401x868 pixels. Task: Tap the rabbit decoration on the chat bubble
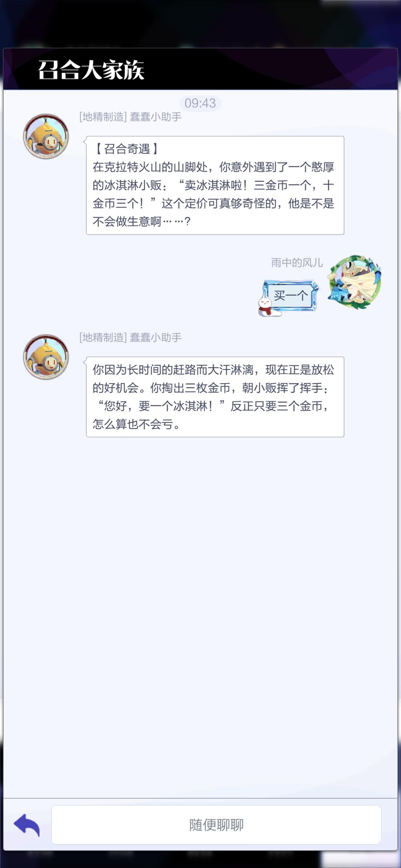(x=267, y=305)
